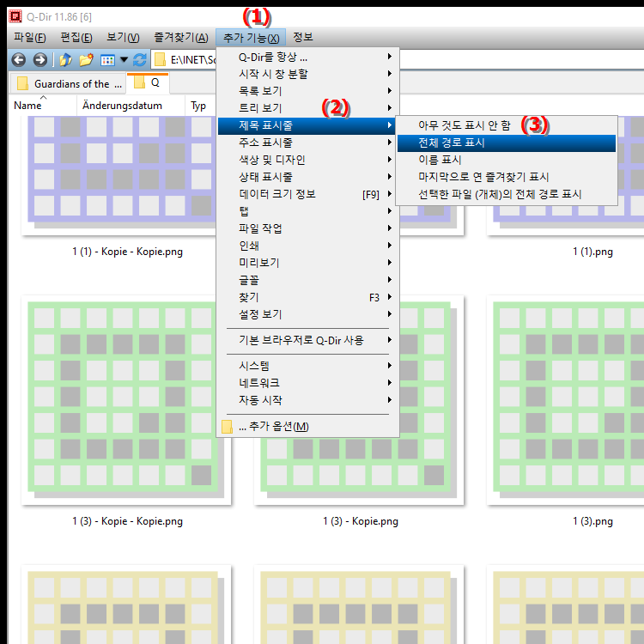Screen dimensions: 644x644
Task: Choose 아무 것도 표시 안 함 option
Action: (x=507, y=125)
